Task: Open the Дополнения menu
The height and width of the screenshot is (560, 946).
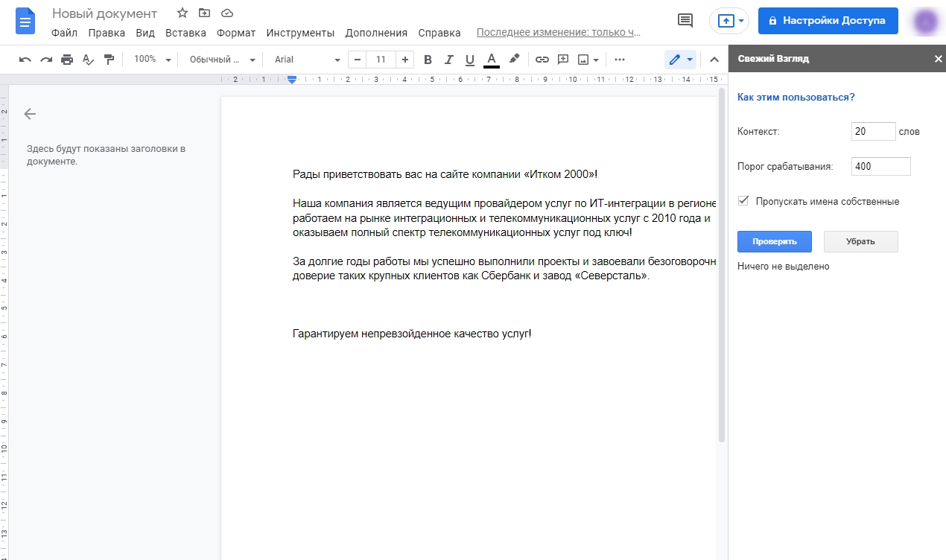Action: (x=376, y=33)
